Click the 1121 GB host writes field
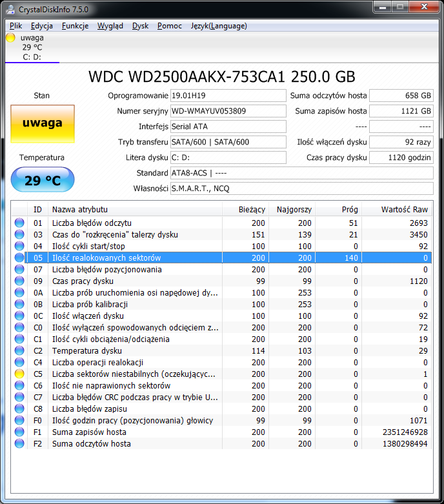Viewport: 444px width, 504px height. pos(401,111)
